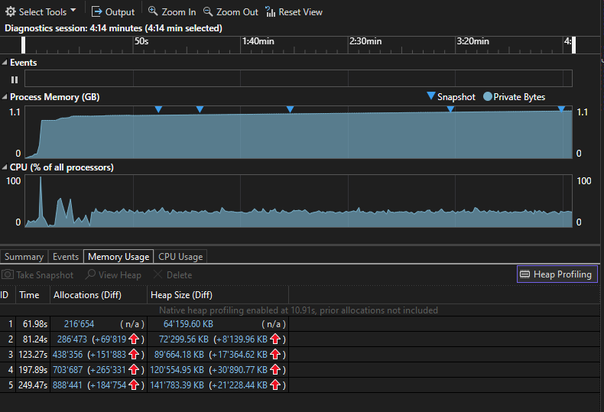
Task: Switch to the Summary tab
Action: coord(24,257)
